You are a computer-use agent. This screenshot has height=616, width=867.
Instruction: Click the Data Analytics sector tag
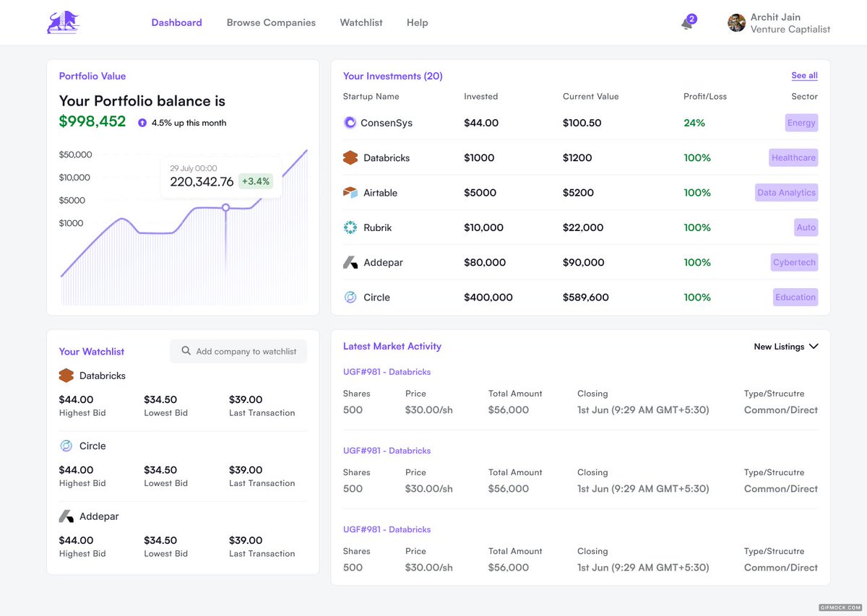click(x=787, y=193)
